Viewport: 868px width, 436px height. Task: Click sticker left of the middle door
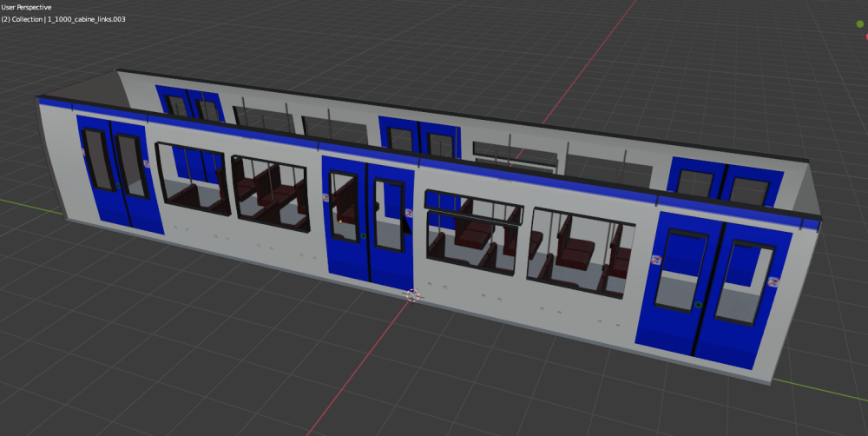click(325, 197)
